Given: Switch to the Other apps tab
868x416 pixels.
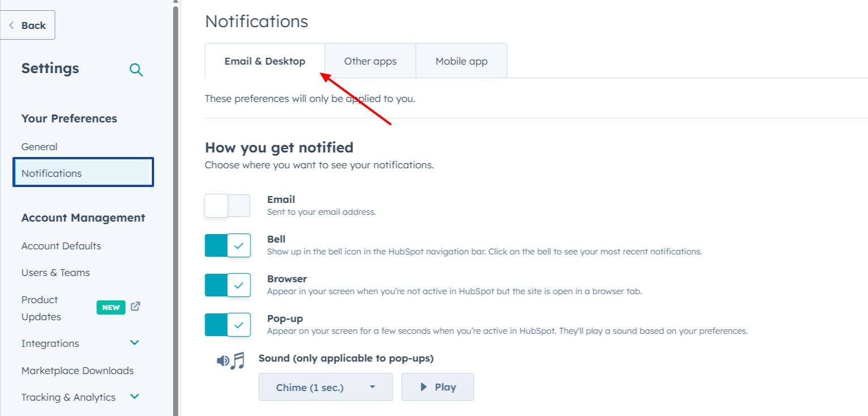Looking at the screenshot, I should pyautogui.click(x=370, y=61).
